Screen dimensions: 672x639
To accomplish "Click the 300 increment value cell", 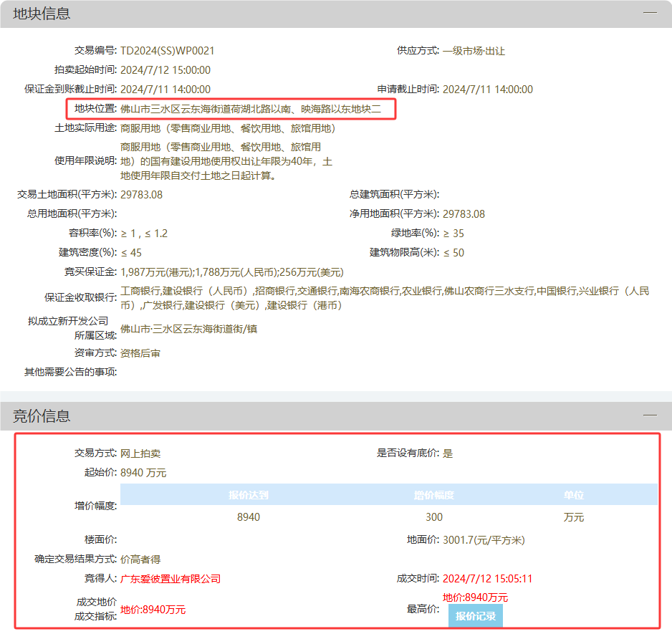I will [433, 517].
